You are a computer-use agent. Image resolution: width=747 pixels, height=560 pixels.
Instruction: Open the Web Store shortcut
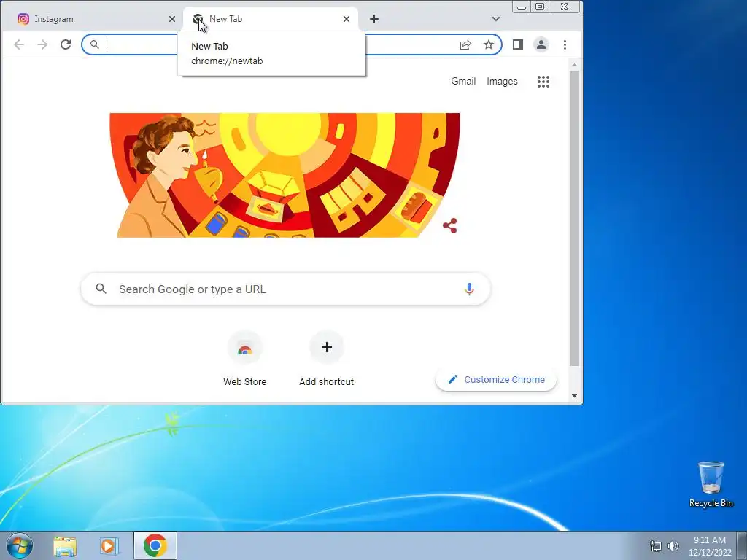click(245, 359)
